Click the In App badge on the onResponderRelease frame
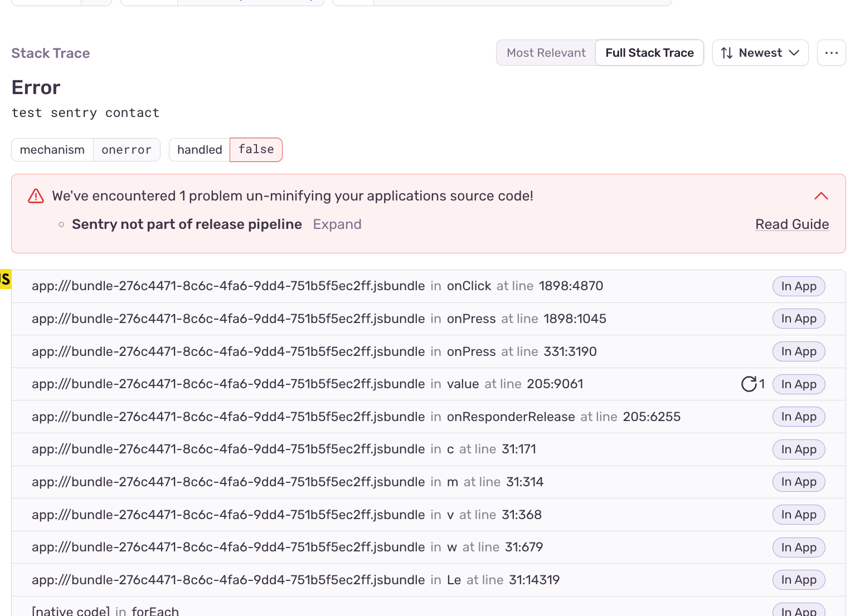Viewport: 855px width, 616px height. (x=799, y=416)
